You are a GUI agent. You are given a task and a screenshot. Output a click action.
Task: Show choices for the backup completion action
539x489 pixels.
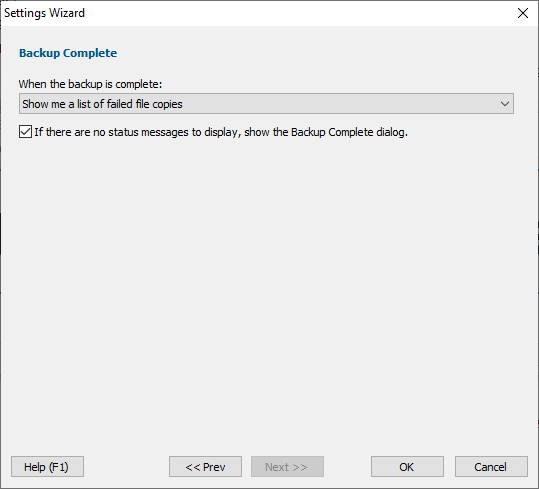[x=266, y=103]
